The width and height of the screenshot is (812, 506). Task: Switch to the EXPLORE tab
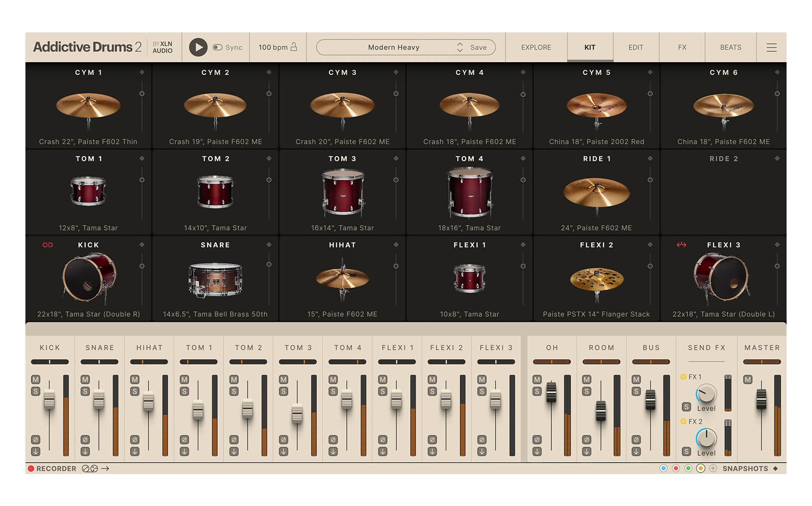536,47
